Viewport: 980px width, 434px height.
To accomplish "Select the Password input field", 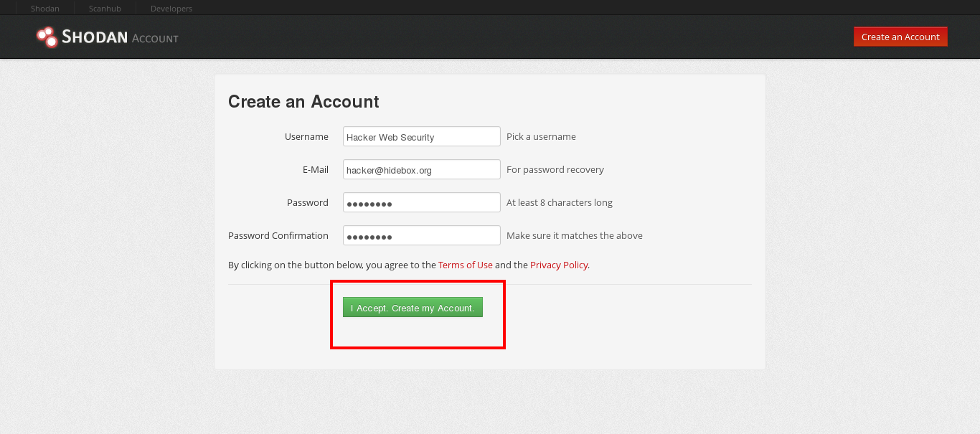I will point(422,202).
